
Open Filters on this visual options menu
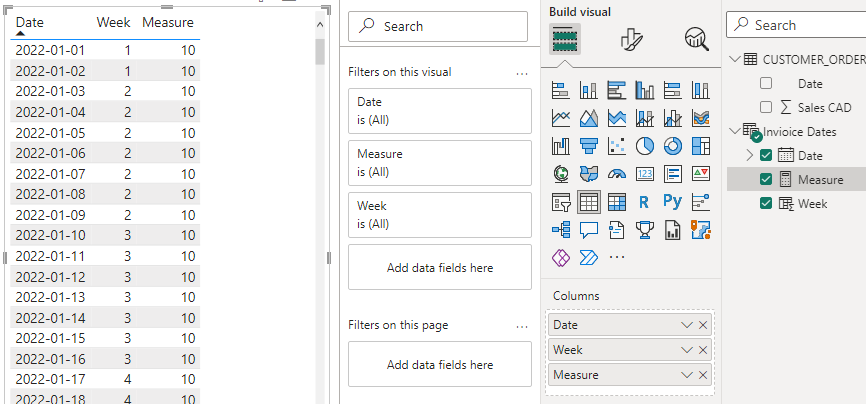point(522,73)
